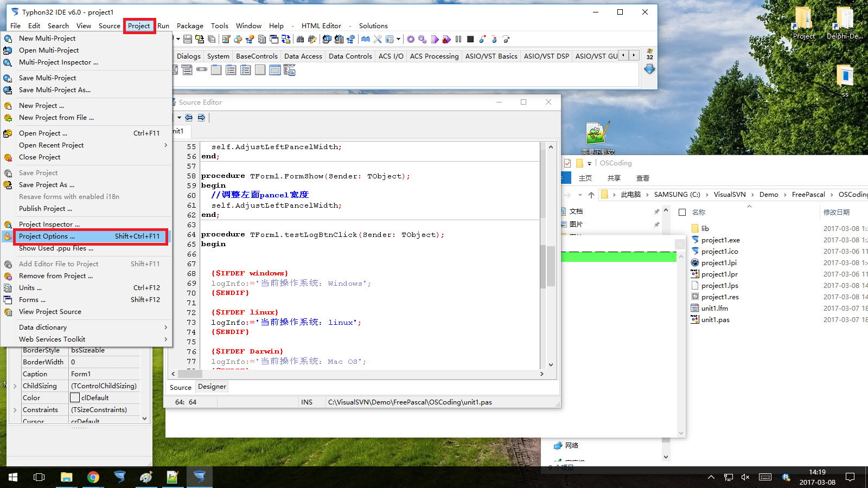Click the Caption value field Form1
The image size is (868, 488).
click(104, 374)
